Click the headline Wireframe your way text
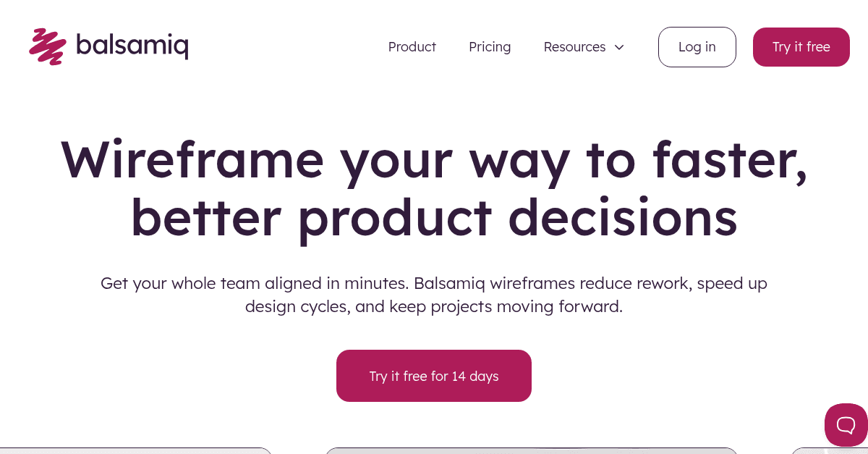The image size is (868, 454). point(434,161)
